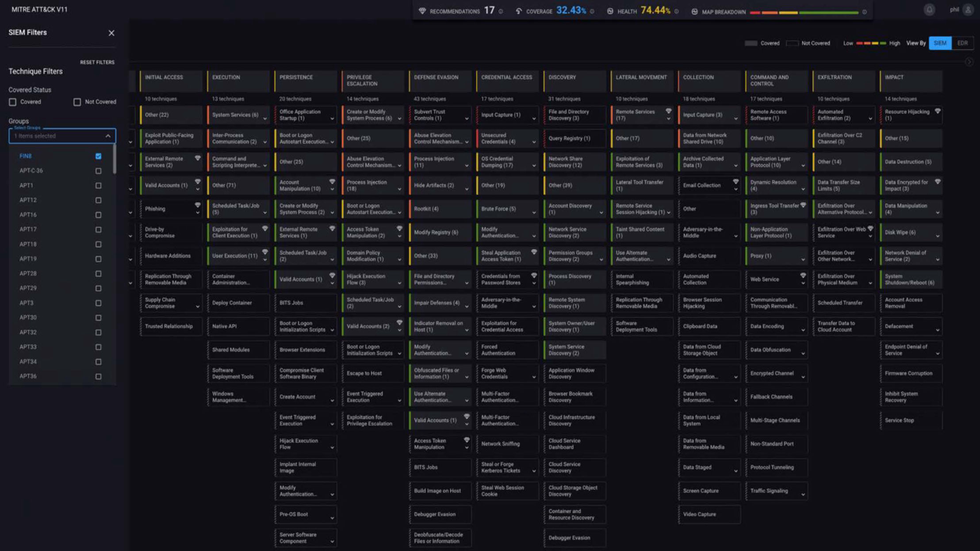Click the groups list scrollbar
Image resolution: width=980 pixels, height=551 pixels.
pos(115,159)
